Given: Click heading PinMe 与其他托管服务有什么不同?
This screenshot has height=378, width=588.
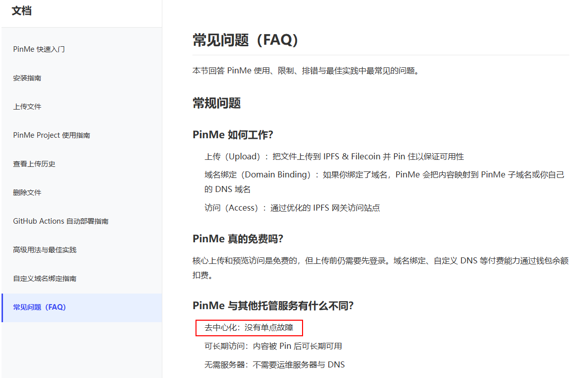Looking at the screenshot, I should [x=273, y=306].
